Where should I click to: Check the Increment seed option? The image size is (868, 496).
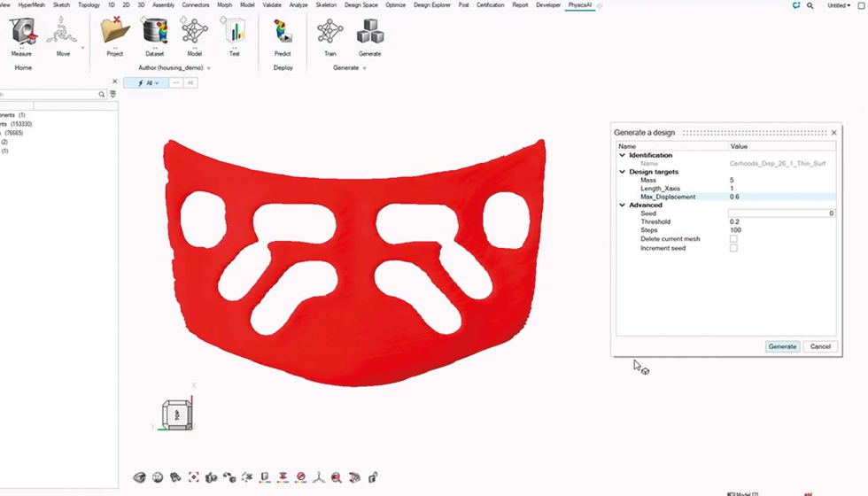tap(733, 248)
